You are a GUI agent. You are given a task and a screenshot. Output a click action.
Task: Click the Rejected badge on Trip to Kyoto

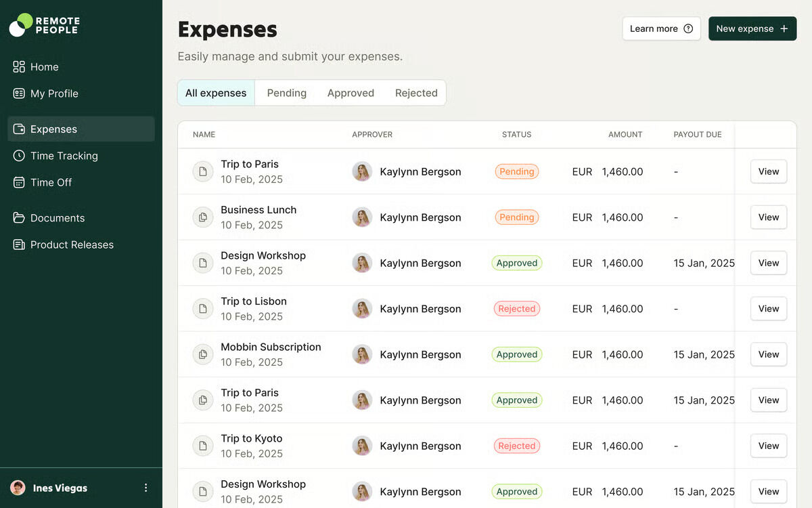click(x=516, y=446)
